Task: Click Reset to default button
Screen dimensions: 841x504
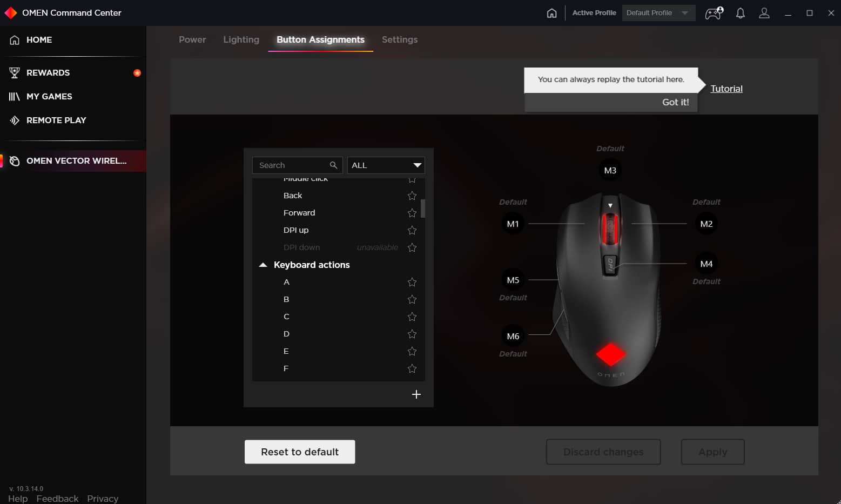Action: [x=300, y=452]
